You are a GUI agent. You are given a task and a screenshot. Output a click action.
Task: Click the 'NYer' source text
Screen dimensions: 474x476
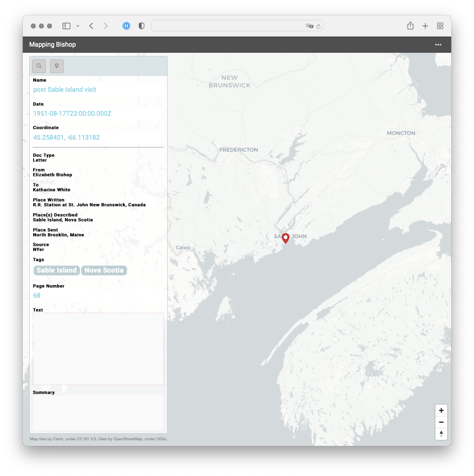pos(39,249)
